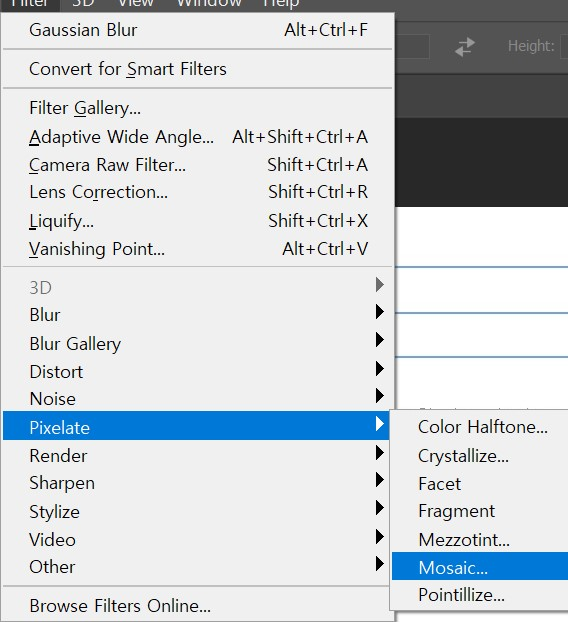The width and height of the screenshot is (568, 622).
Task: Expand the Distort submenu
Action: [196, 372]
